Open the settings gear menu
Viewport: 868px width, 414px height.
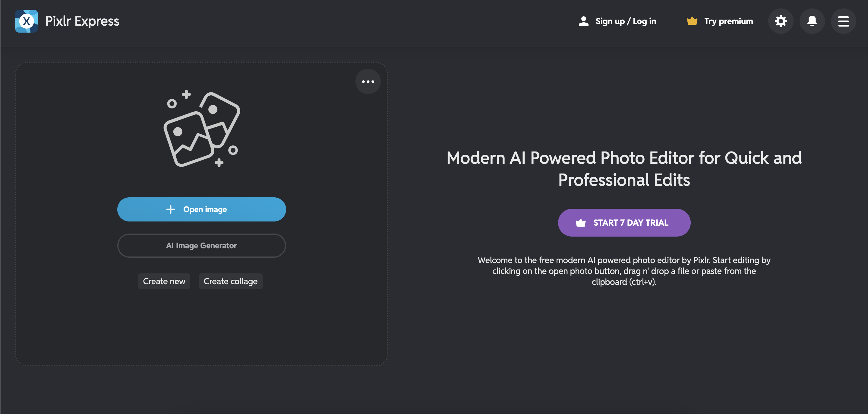coord(781,21)
